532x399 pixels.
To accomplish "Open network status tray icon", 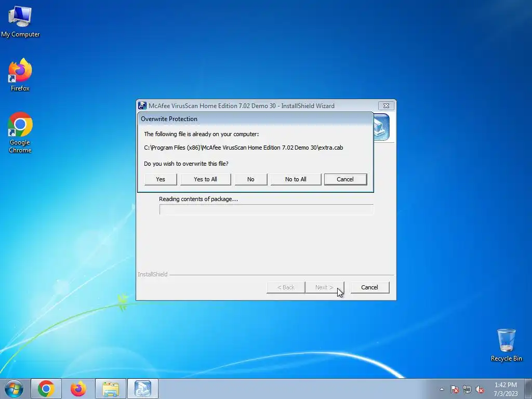I will (x=467, y=389).
